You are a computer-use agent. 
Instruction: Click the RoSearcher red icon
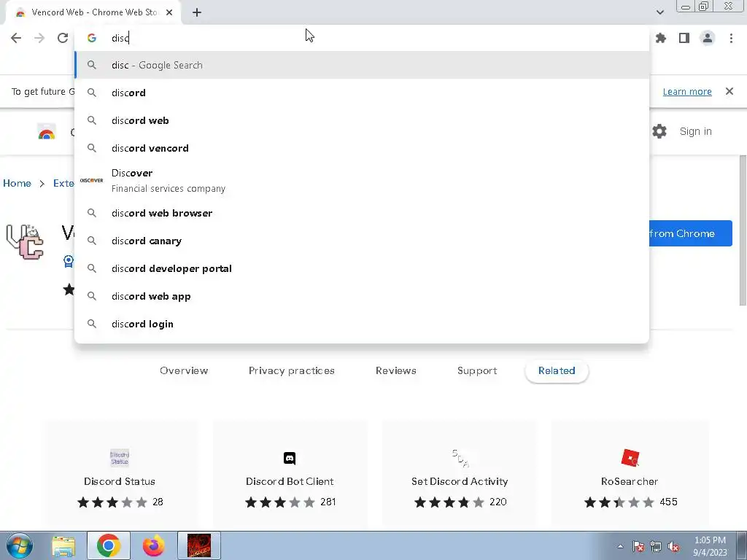[630, 458]
